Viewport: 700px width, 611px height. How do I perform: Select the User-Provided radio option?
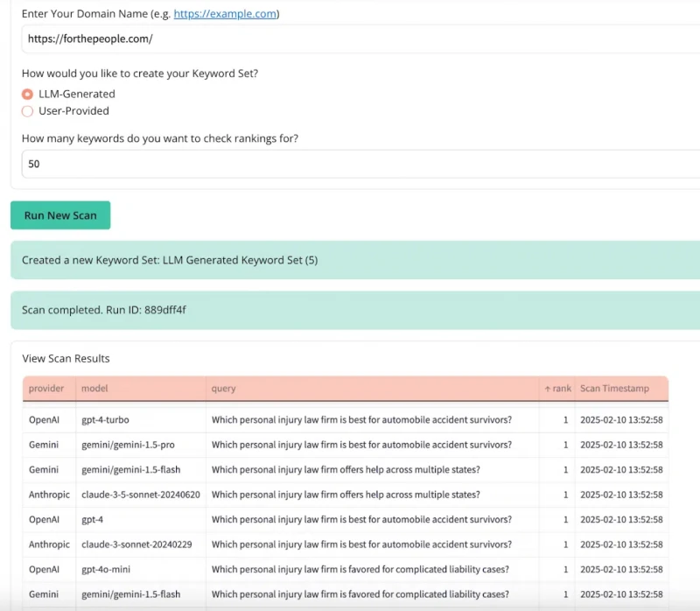(28, 111)
